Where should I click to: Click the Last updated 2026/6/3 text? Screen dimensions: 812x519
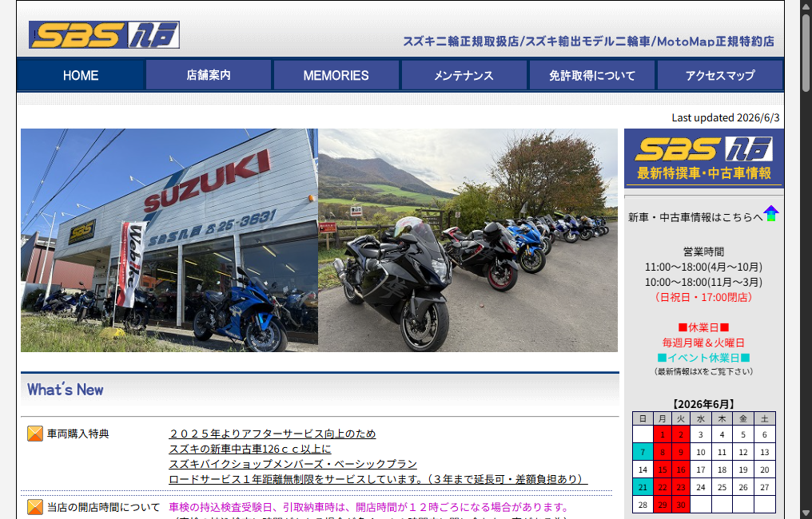(726, 117)
